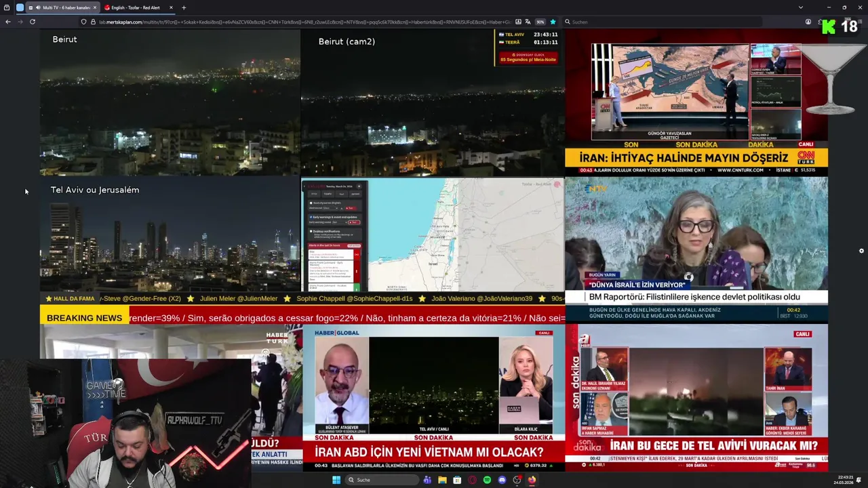Open Discord from the taskbar
The width and height of the screenshot is (868, 488).
[502, 480]
